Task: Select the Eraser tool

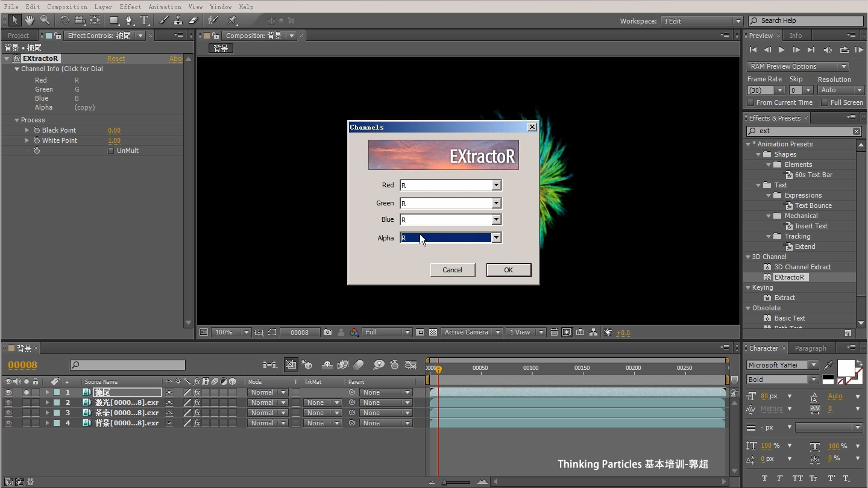Action: [193, 20]
